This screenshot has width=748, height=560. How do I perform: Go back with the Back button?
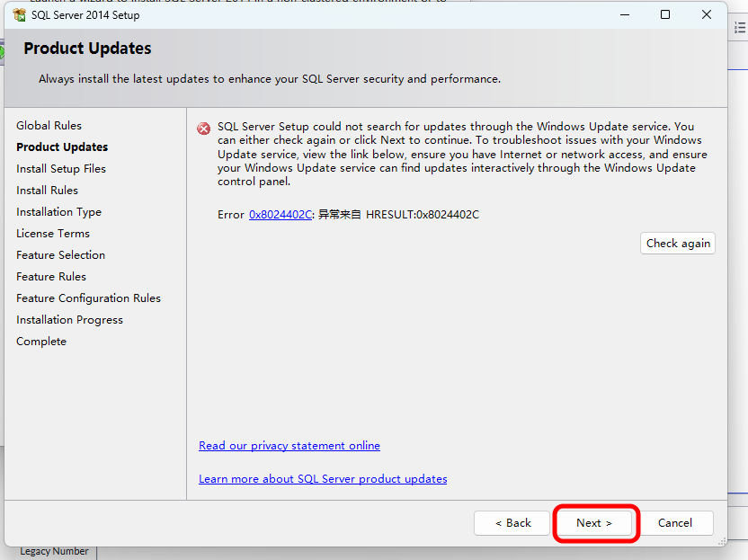[x=512, y=523]
